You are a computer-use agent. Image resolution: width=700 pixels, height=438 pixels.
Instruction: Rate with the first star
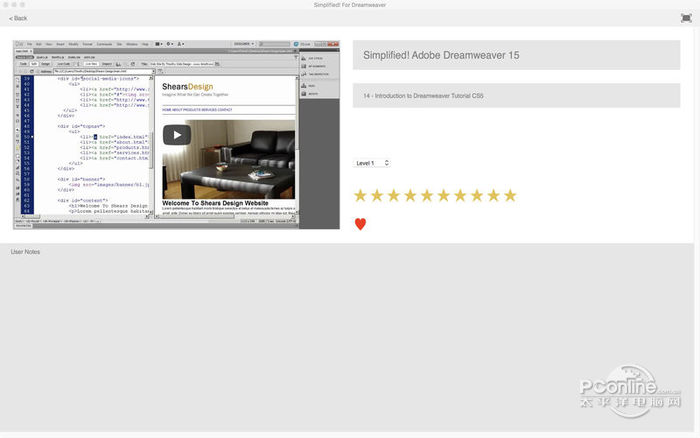(360, 196)
